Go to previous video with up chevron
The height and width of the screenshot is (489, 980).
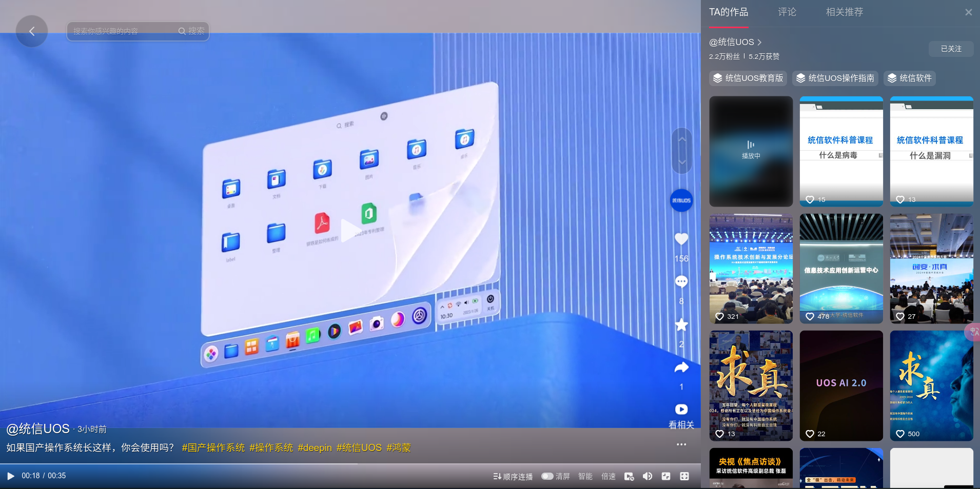coord(682,139)
